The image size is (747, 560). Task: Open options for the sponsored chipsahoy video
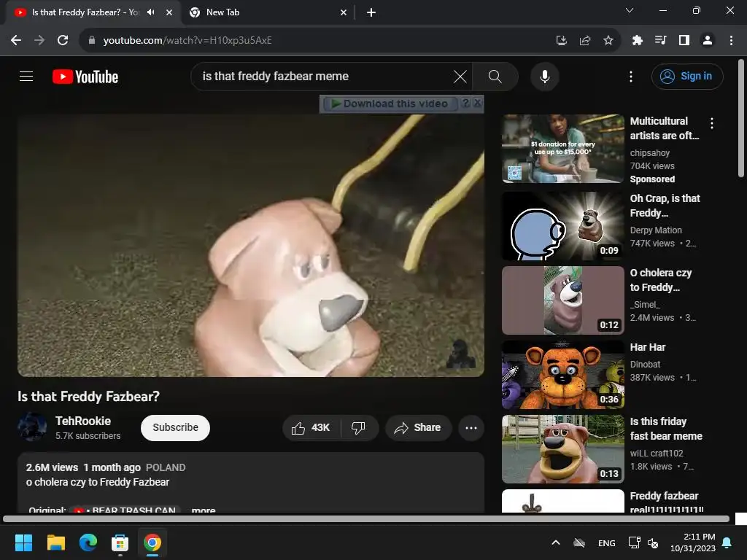coord(712,123)
